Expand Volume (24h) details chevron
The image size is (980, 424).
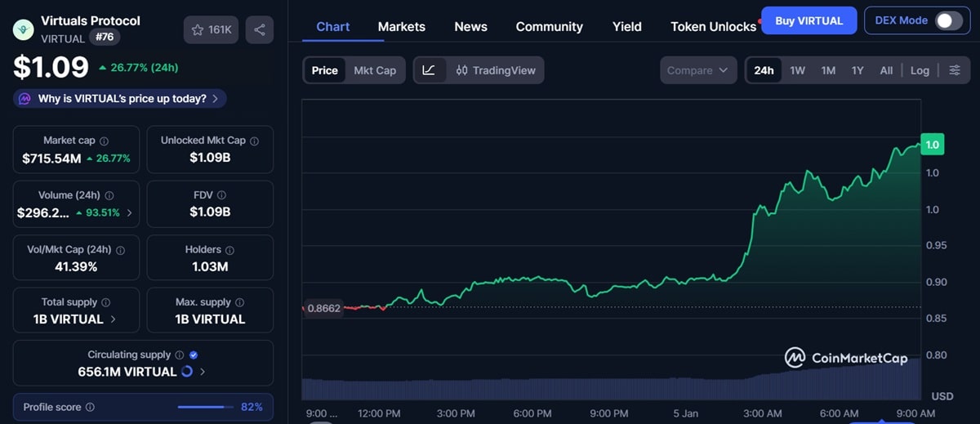click(x=129, y=212)
